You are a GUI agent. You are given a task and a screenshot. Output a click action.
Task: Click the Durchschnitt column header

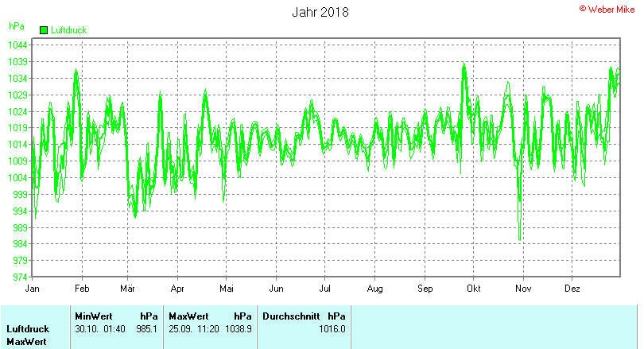(x=291, y=316)
